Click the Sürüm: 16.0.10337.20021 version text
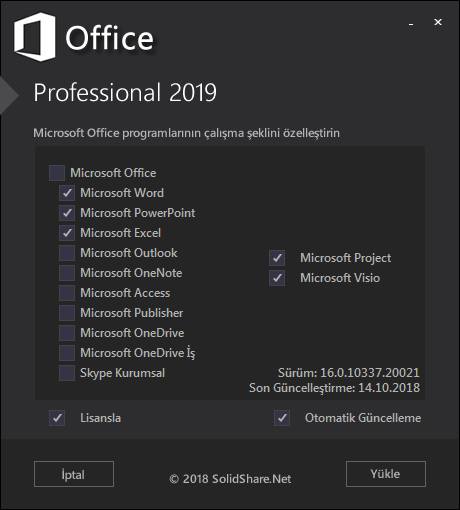The image size is (460, 510). (x=349, y=373)
